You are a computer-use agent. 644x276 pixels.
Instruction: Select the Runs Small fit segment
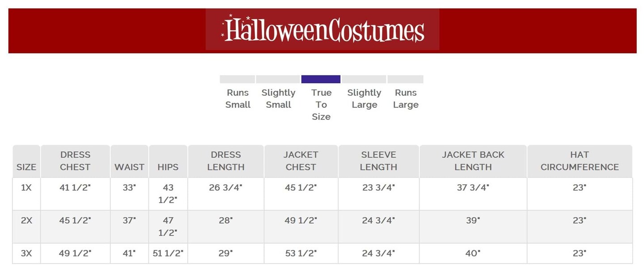(x=237, y=79)
